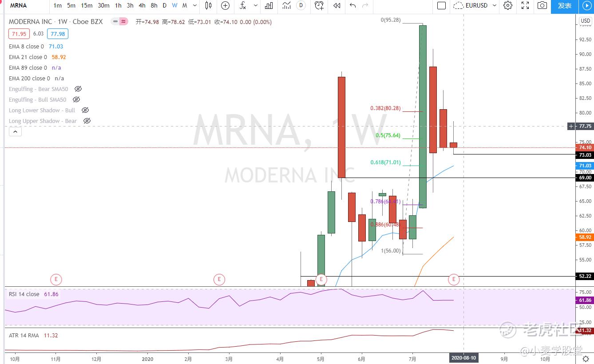The height and width of the screenshot is (364, 594).
Task: Collapse the indicator legend list
Action: click(x=15, y=131)
